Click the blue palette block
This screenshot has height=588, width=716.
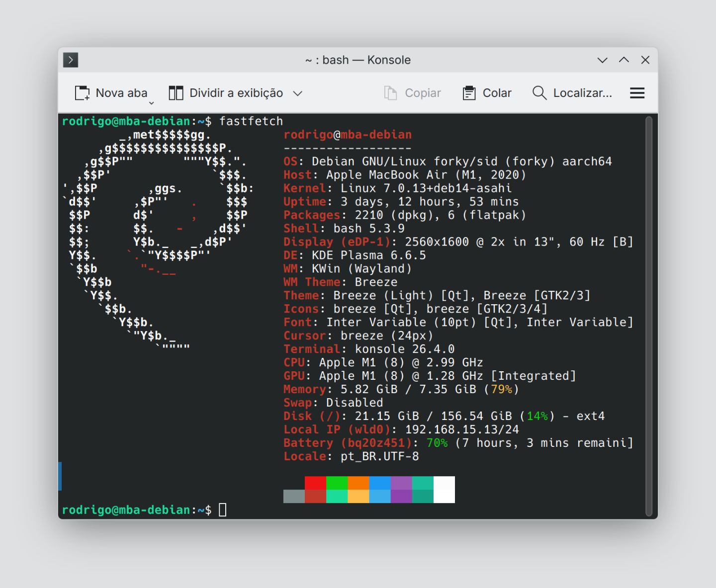tap(380, 483)
